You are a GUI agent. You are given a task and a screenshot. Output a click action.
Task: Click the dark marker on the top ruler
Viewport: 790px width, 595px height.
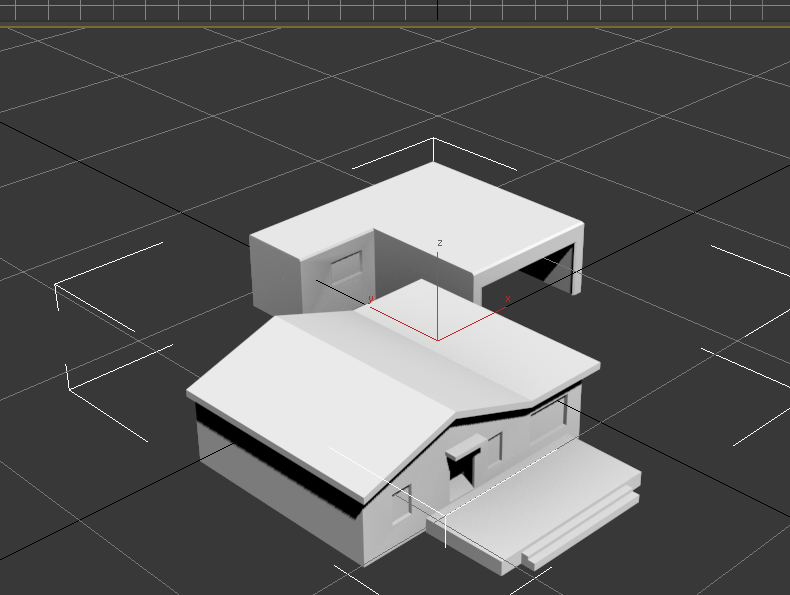pos(437,10)
